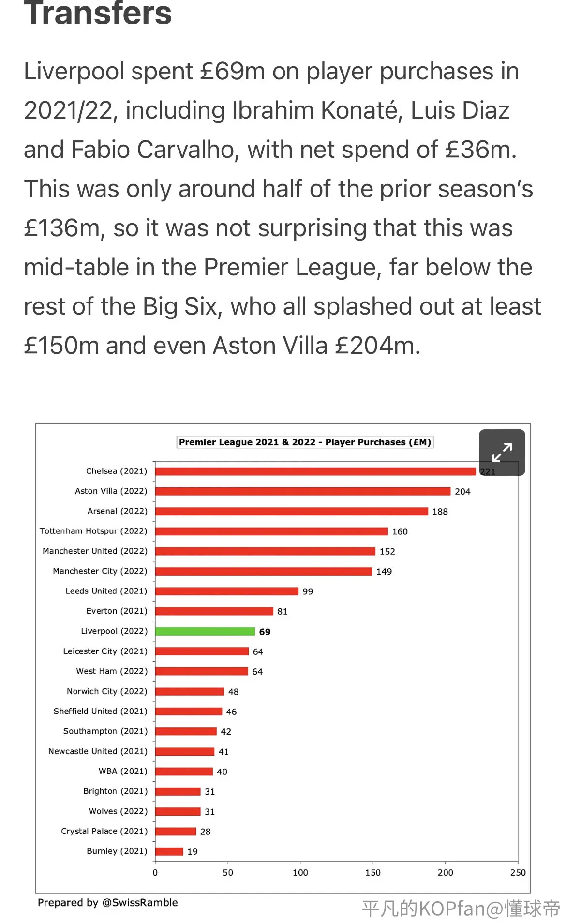Tap the Tottenham Hotspur (2022) label

[93, 531]
